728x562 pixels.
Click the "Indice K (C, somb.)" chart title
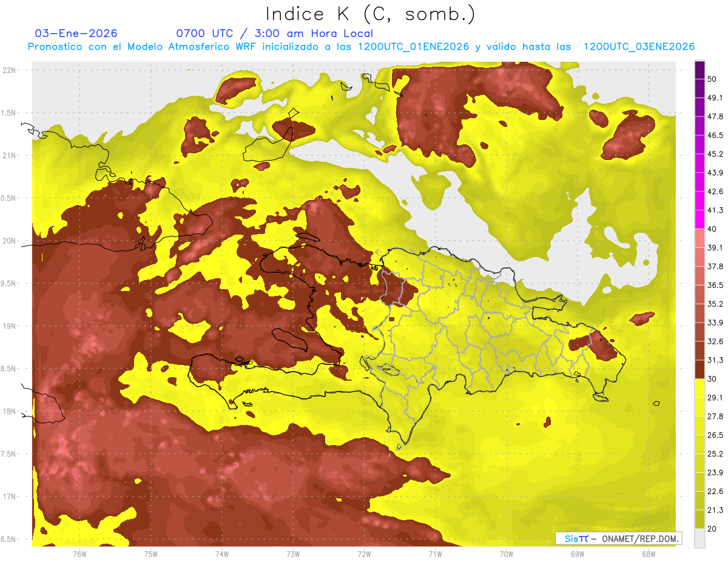click(371, 14)
